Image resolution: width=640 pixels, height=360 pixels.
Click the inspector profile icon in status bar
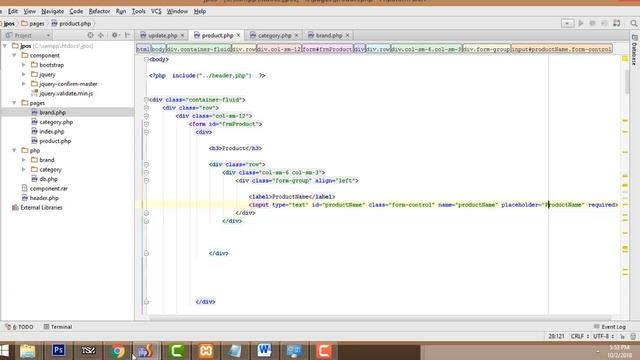633,336
